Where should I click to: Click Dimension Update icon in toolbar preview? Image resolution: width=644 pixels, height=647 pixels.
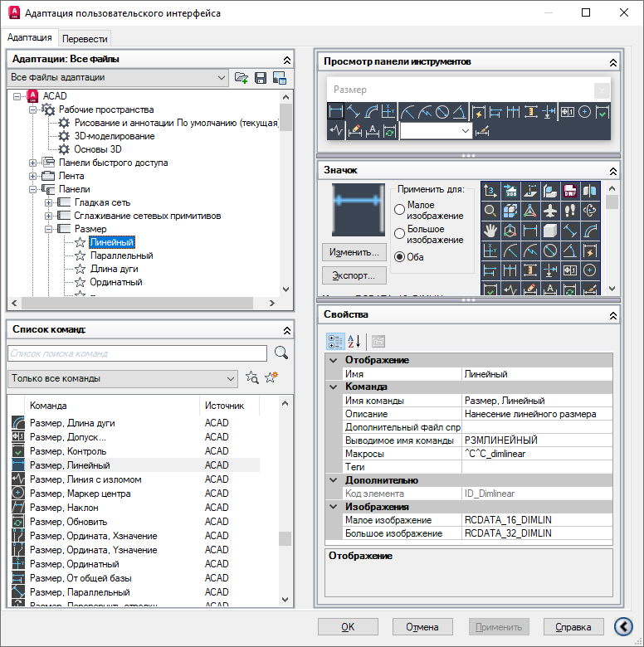[x=389, y=131]
